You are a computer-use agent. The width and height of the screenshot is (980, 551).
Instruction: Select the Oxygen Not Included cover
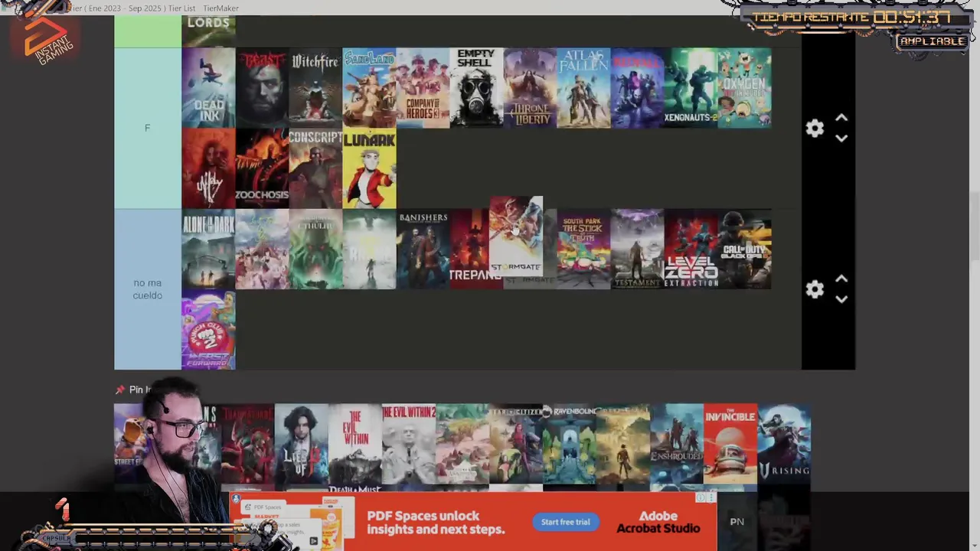click(x=744, y=88)
